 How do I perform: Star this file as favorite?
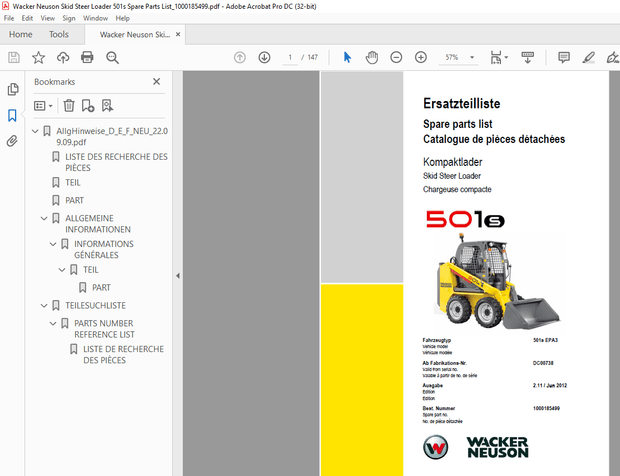coord(38,58)
